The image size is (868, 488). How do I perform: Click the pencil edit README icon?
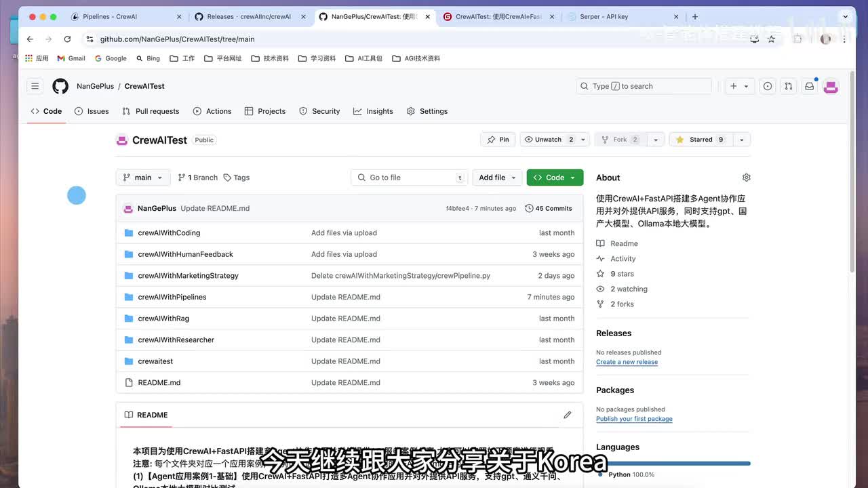[568, 415]
